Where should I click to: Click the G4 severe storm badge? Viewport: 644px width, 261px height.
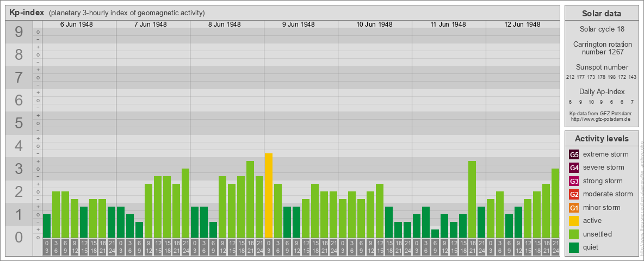click(x=574, y=168)
